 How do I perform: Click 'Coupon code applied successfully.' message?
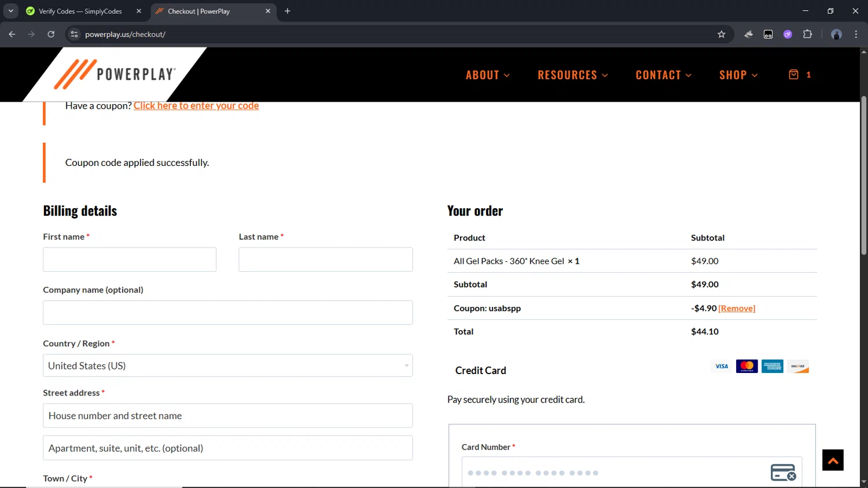[x=137, y=162]
